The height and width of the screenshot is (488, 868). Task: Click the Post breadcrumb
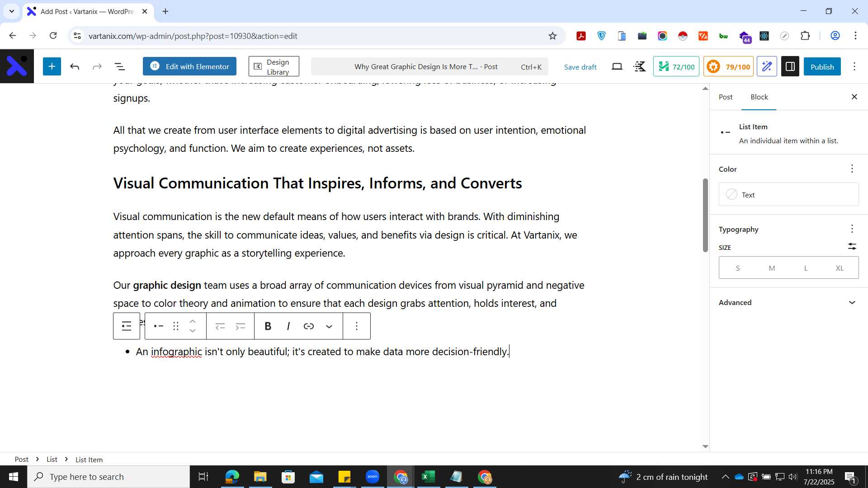pos(21,459)
